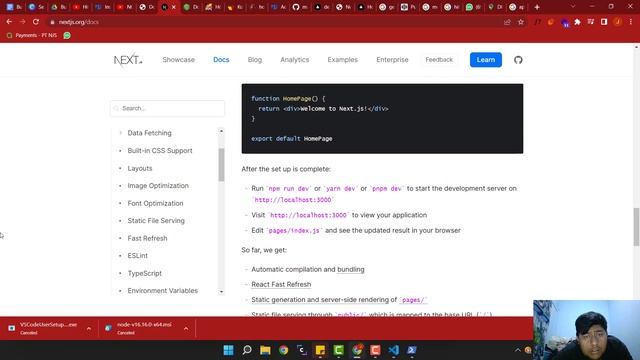Open the red C recorder icon in taskbar
This screenshot has height=360, width=640.
pos(375,350)
